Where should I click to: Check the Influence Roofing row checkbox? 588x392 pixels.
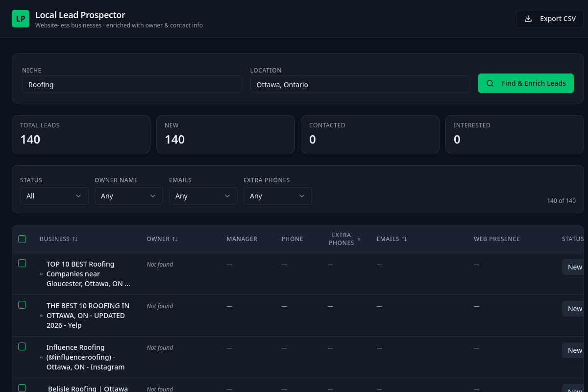(x=22, y=346)
